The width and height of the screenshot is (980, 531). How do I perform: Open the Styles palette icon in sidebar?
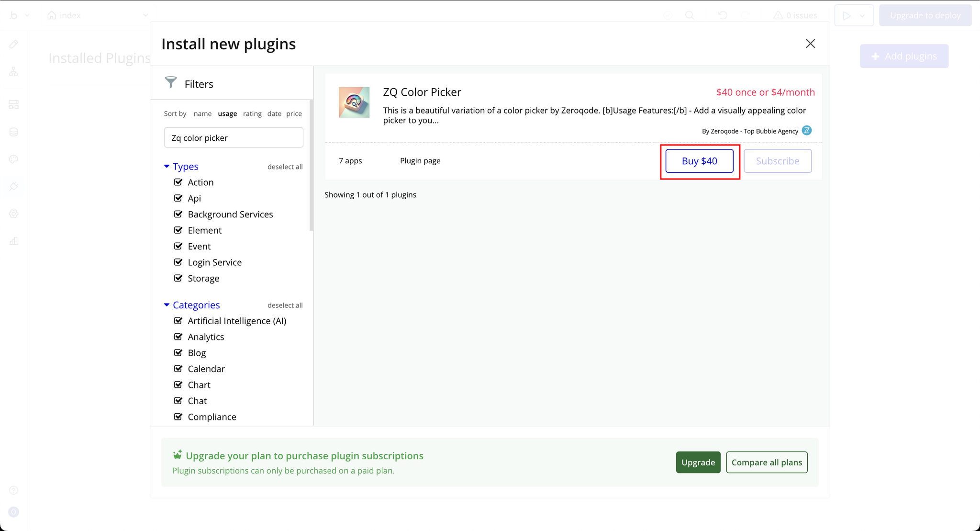click(x=13, y=159)
